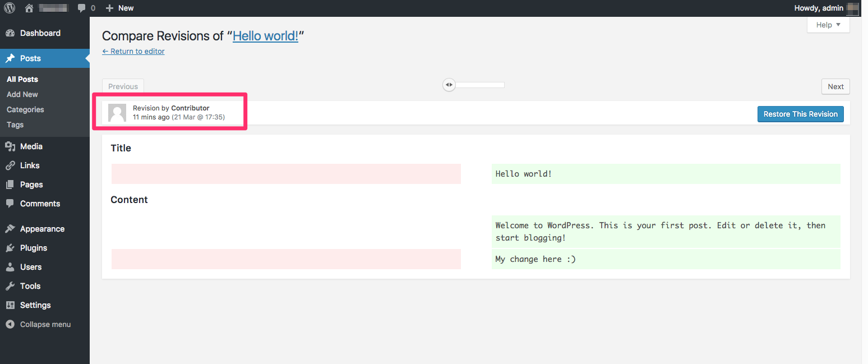Follow the Return to editor link
The width and height of the screenshot is (868, 364).
133,51
